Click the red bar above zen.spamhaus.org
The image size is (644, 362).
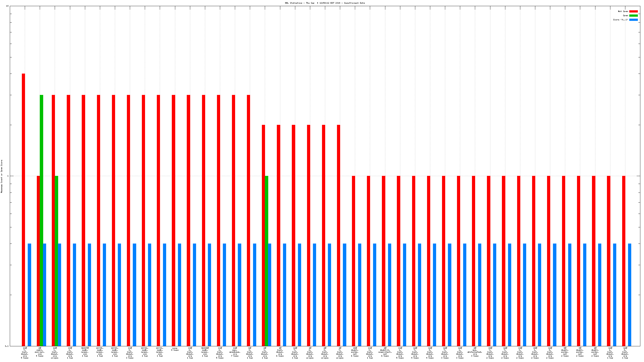coord(233,220)
